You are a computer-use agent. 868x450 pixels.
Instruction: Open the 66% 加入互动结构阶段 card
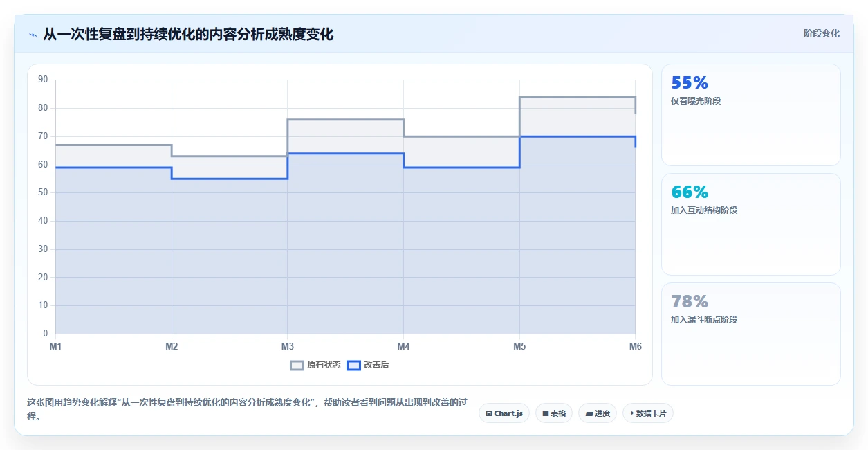(751, 224)
